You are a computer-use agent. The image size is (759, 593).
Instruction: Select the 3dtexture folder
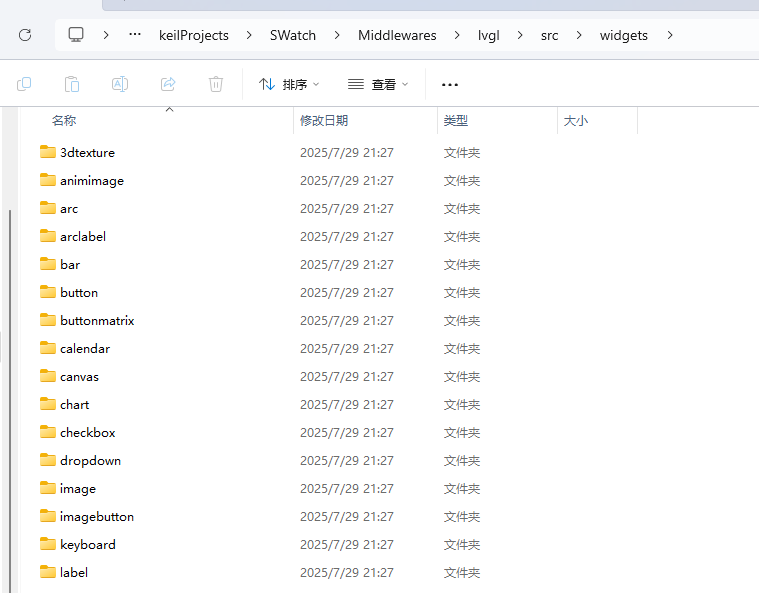point(87,153)
